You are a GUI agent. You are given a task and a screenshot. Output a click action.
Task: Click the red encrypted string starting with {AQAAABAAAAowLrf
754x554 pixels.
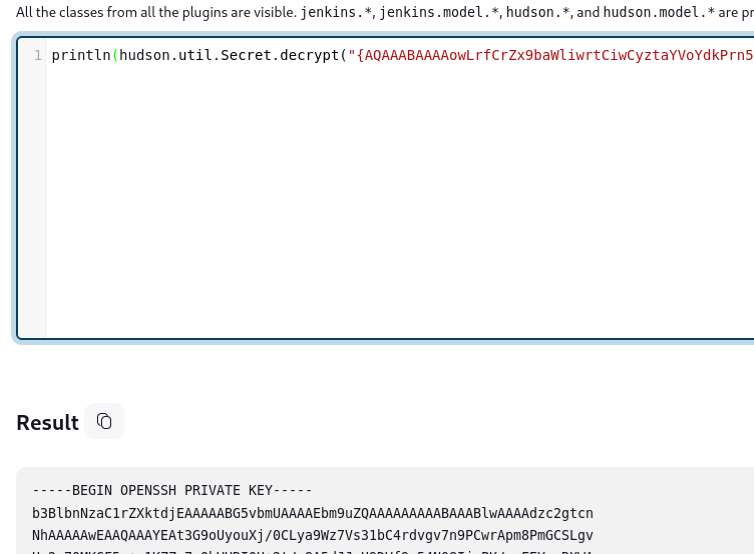pyautogui.click(x=551, y=55)
